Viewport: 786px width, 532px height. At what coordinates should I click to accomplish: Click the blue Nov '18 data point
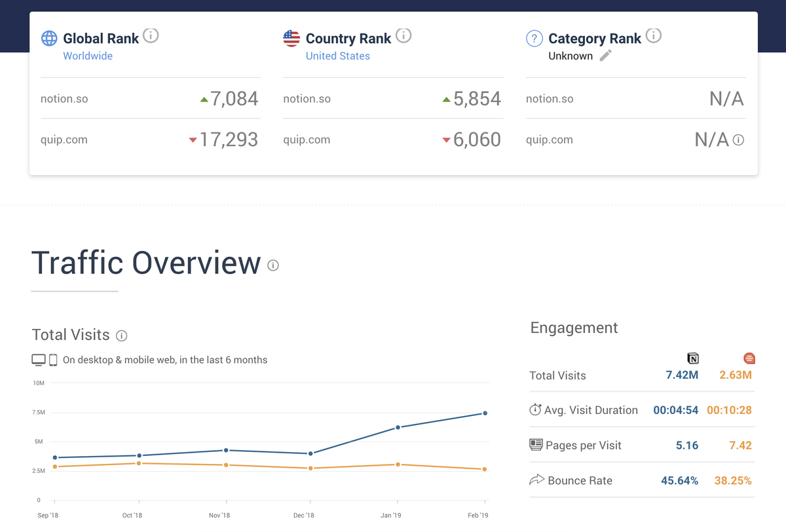pyautogui.click(x=226, y=450)
